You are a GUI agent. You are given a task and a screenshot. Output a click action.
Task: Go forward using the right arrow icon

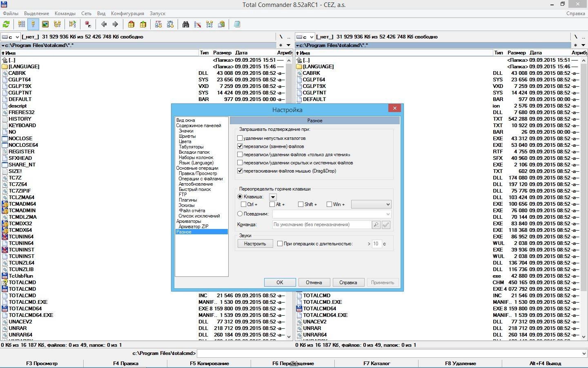point(115,25)
